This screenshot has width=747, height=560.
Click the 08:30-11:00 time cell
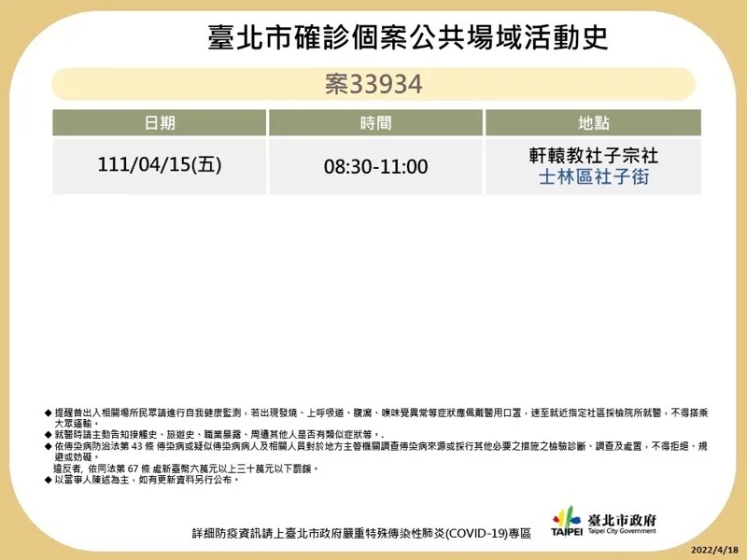pyautogui.click(x=376, y=166)
